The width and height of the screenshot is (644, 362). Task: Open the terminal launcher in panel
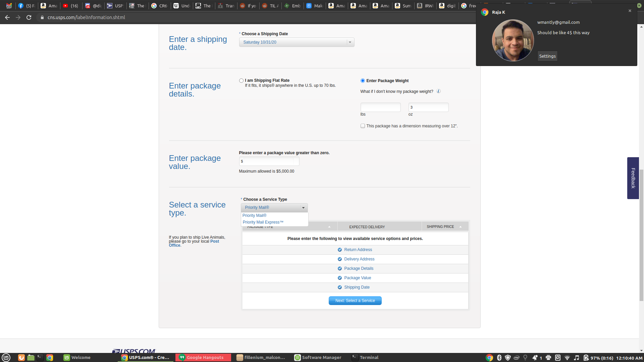(40, 358)
